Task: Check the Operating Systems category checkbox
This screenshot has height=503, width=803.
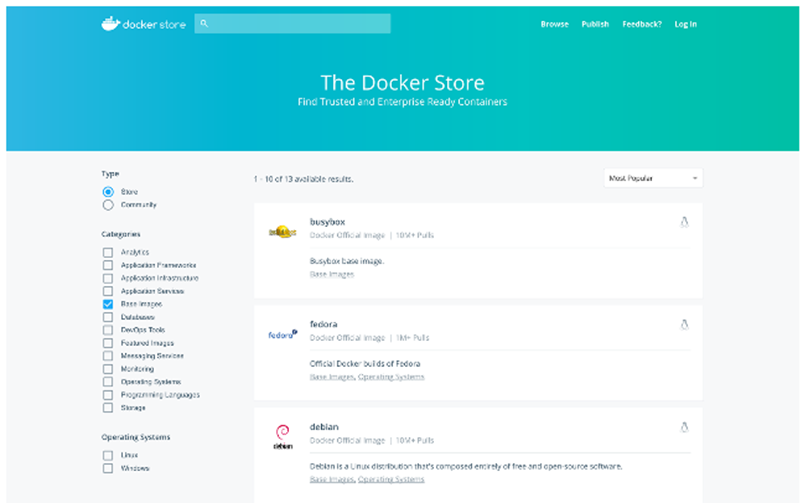Action: point(108,382)
